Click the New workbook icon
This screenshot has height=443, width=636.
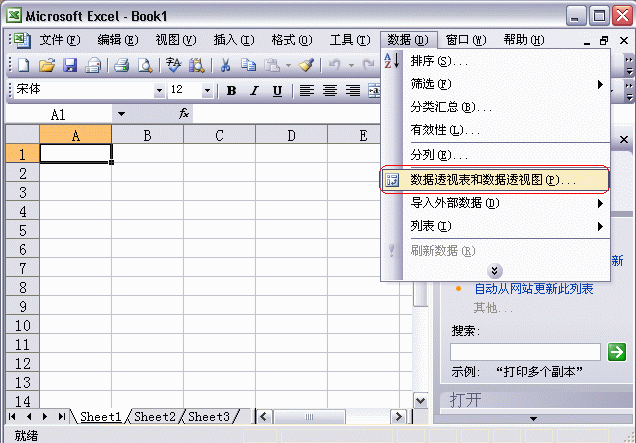click(x=24, y=65)
